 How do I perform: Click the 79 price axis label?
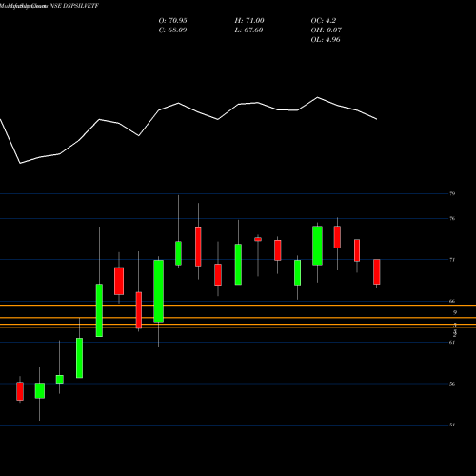[452, 193]
